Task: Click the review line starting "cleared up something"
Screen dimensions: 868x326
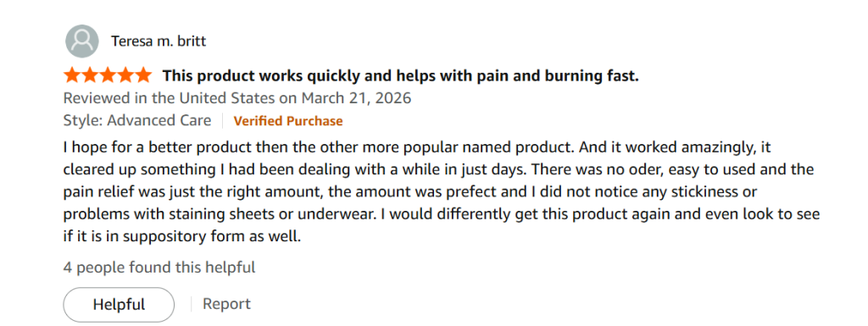Action: pyautogui.click(x=438, y=169)
